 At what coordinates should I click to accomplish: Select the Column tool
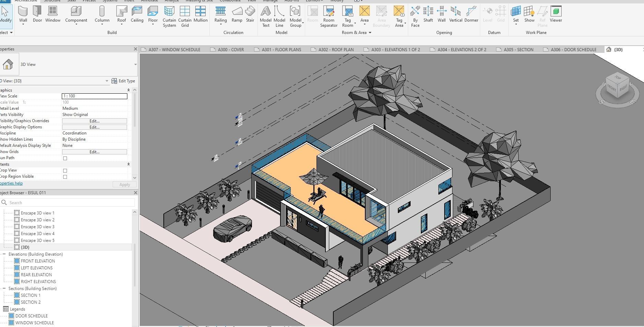point(102,15)
